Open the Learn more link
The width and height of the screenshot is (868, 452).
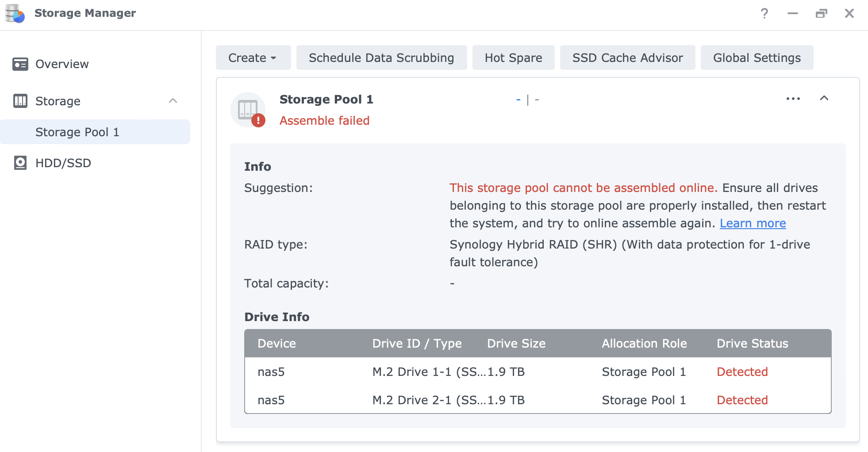[753, 223]
